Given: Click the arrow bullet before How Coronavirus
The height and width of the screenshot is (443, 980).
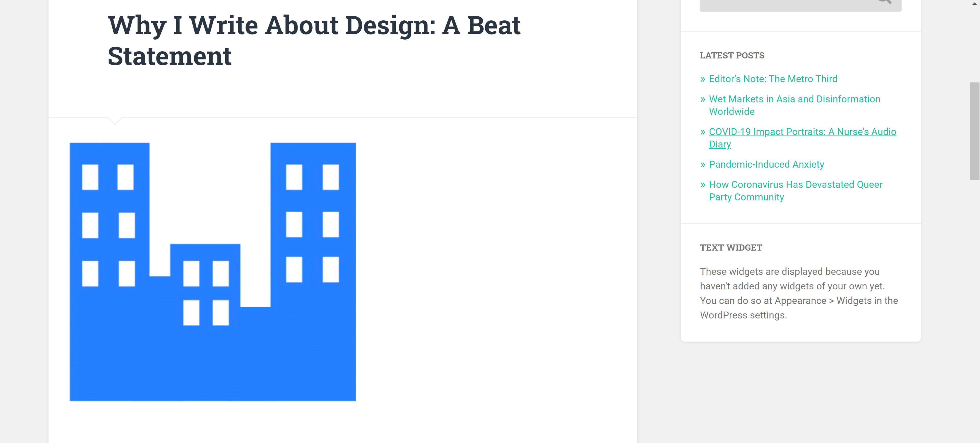Looking at the screenshot, I should coord(703,185).
